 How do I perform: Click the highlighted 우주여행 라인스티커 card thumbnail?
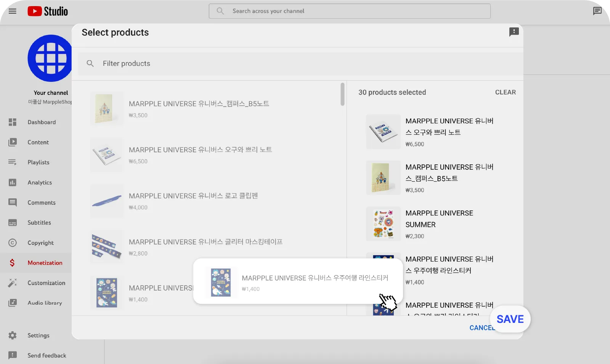tap(221, 282)
